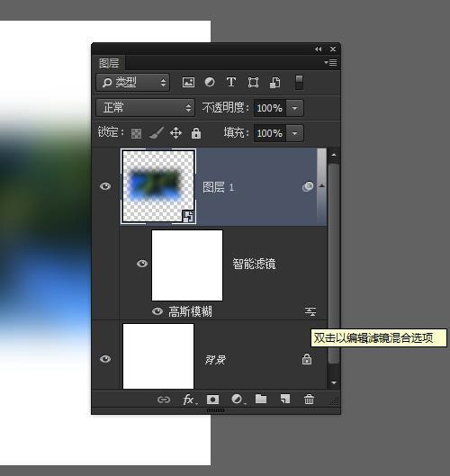Collapse the 图层 1 smart filters list arrow
Image resolution: width=450 pixels, height=476 pixels.
tap(322, 185)
